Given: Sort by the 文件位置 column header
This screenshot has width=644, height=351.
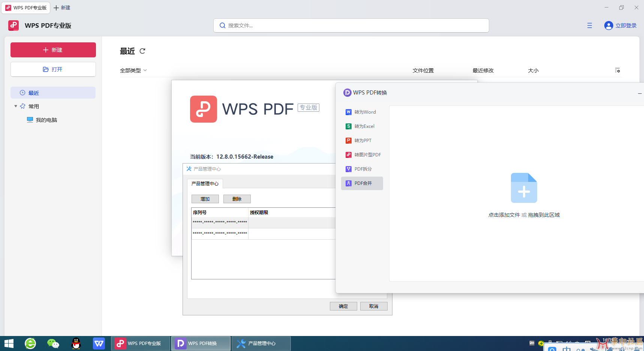Looking at the screenshot, I should point(423,70).
